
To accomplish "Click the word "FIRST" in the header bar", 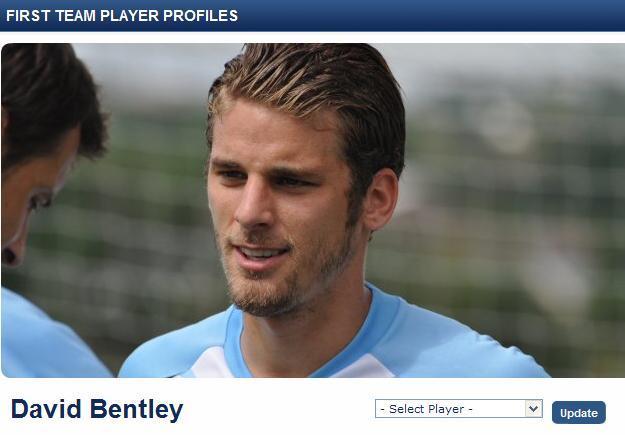I will coord(28,16).
